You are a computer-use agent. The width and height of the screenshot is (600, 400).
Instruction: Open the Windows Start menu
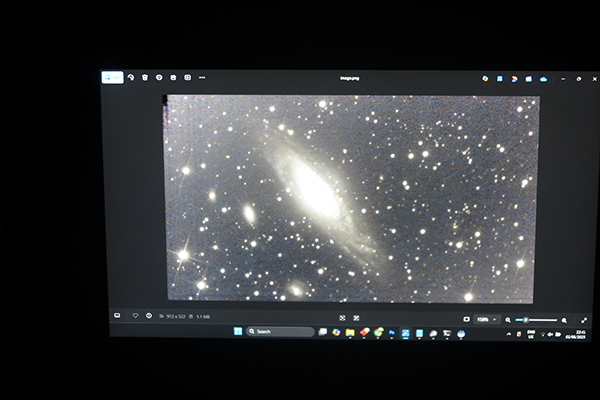238,331
